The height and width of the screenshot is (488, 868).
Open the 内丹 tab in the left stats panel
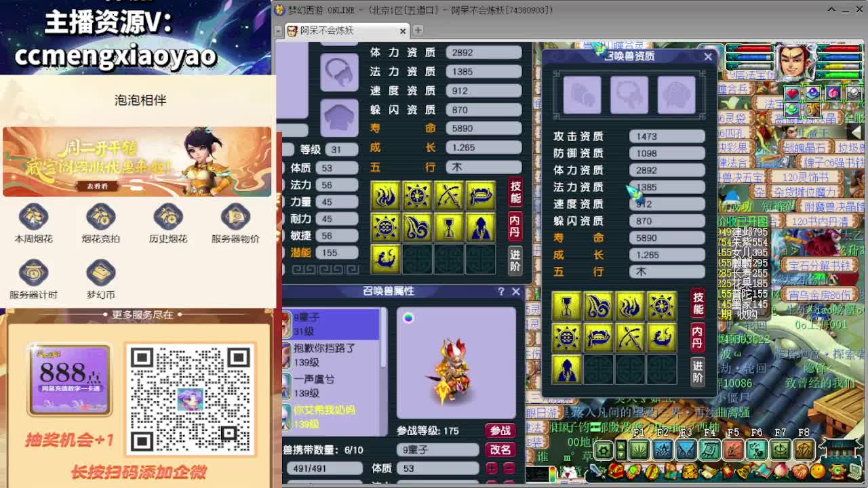click(515, 226)
